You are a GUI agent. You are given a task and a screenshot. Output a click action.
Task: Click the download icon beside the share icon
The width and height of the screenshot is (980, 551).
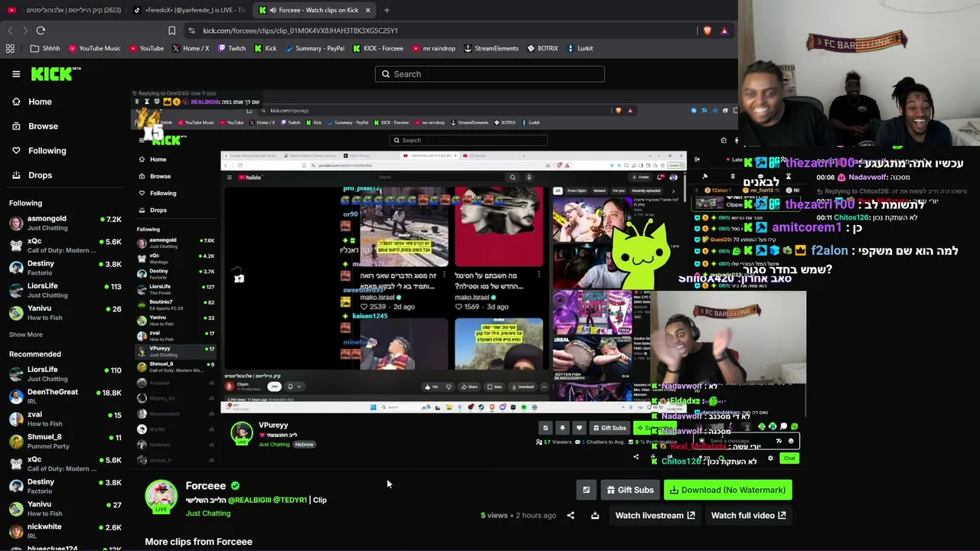(x=595, y=516)
